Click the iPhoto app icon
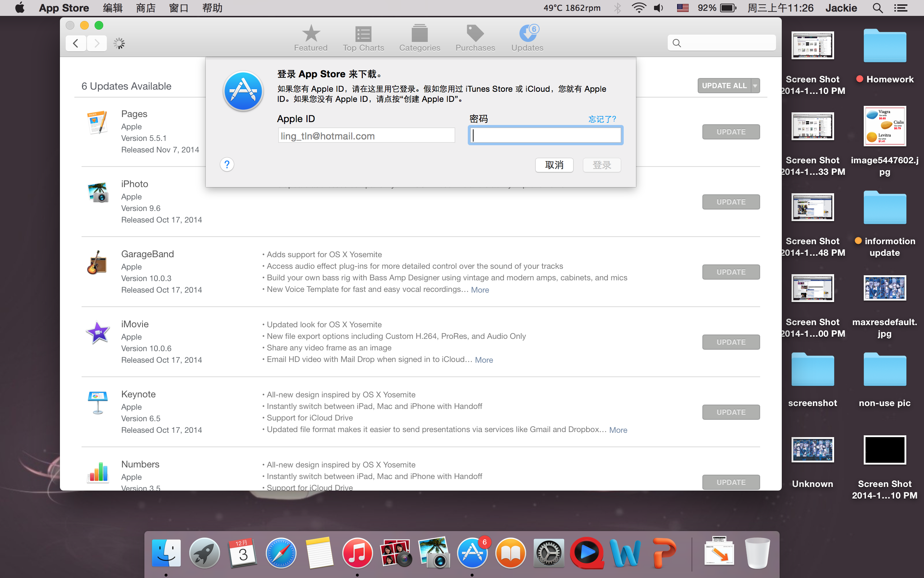924x578 pixels. [x=98, y=192]
